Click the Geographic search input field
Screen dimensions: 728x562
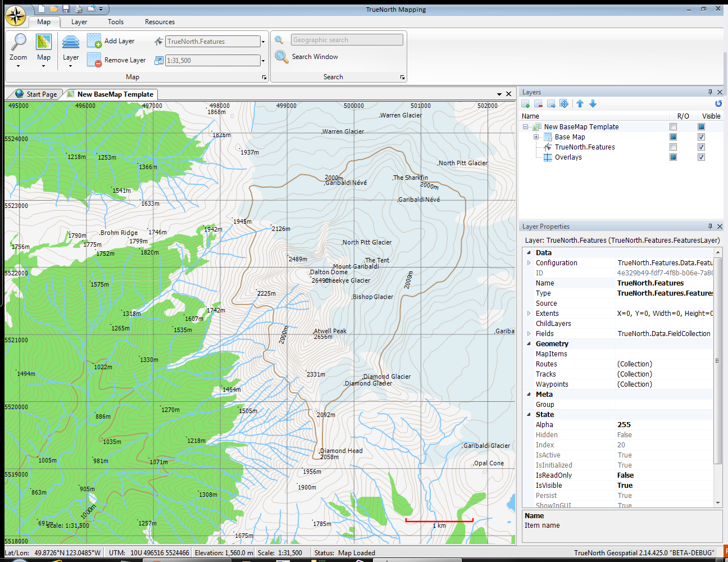coord(347,40)
